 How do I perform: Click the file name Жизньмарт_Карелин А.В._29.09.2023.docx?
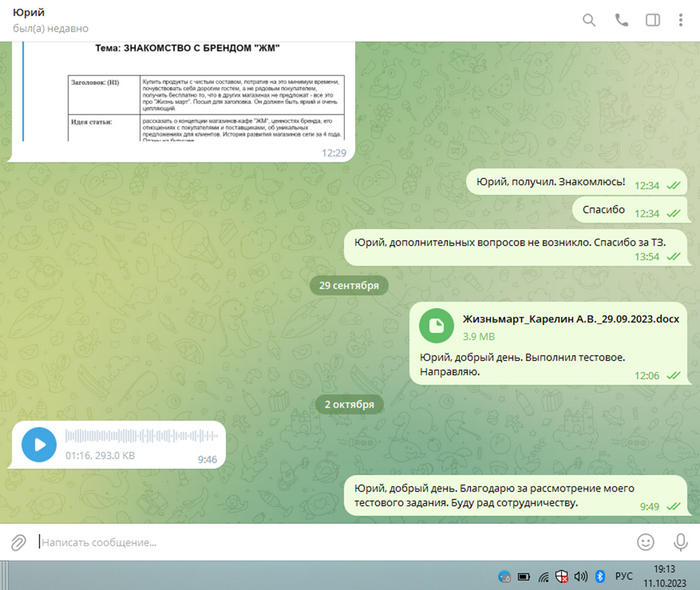click(x=571, y=319)
